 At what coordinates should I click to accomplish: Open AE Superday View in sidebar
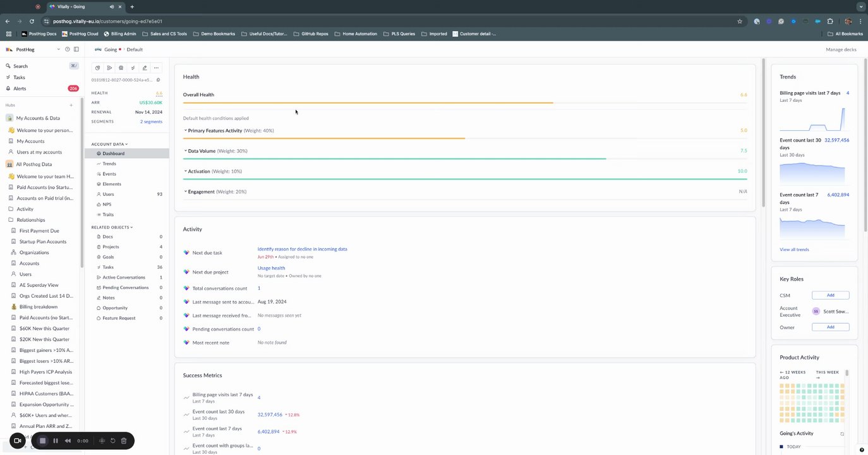pyautogui.click(x=39, y=285)
